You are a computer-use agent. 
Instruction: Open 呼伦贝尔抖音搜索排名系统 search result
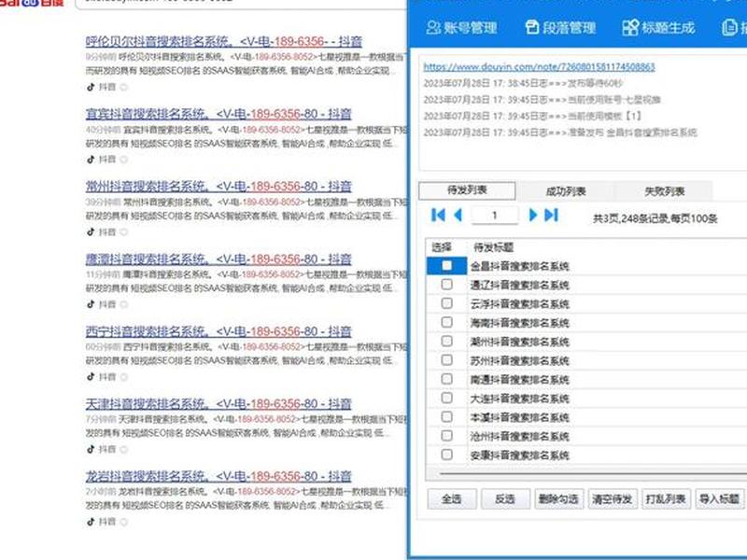click(x=224, y=41)
